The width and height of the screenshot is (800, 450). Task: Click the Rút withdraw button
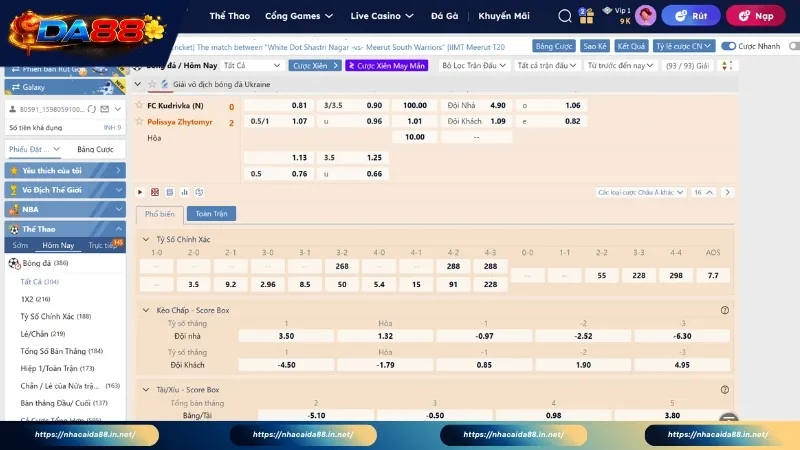point(691,16)
